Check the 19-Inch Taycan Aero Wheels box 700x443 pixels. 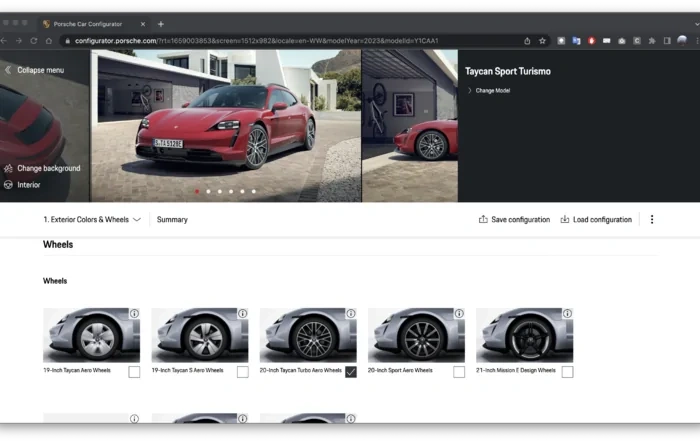point(134,372)
